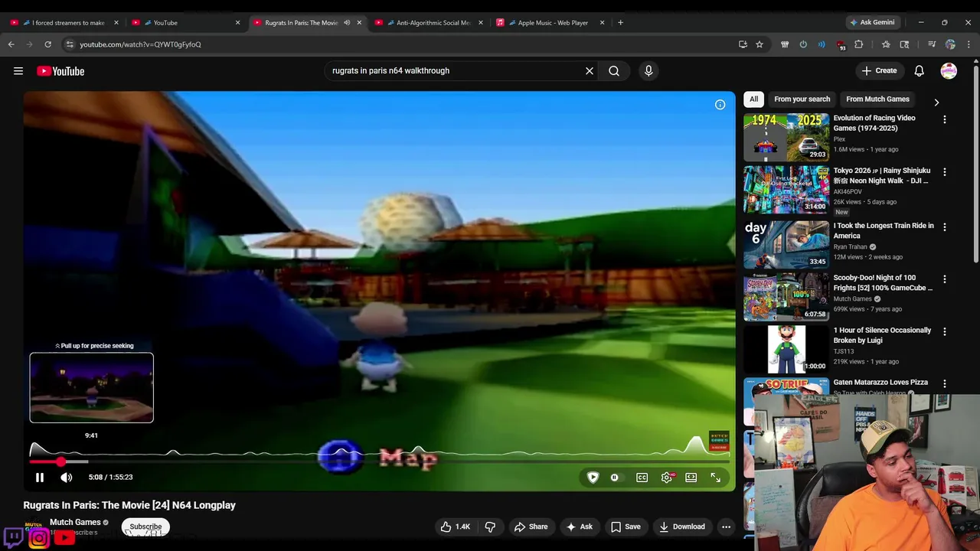Open Chrome profile avatar

click(x=950, y=44)
